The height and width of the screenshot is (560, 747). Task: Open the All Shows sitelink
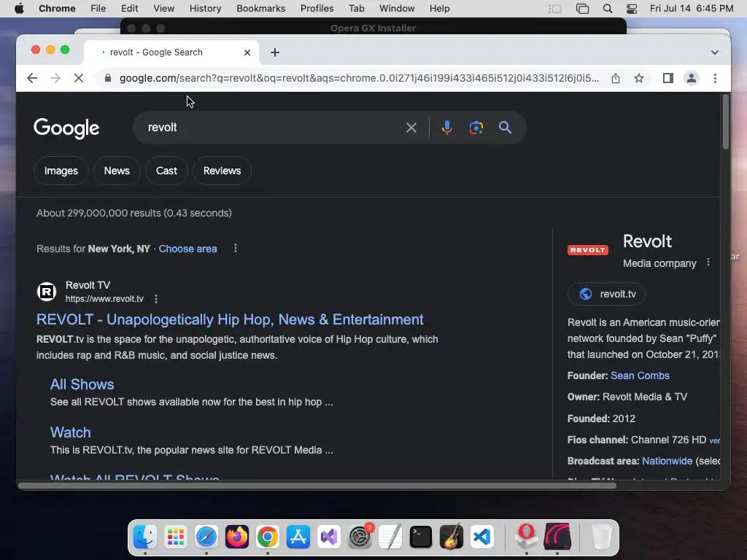pos(82,384)
